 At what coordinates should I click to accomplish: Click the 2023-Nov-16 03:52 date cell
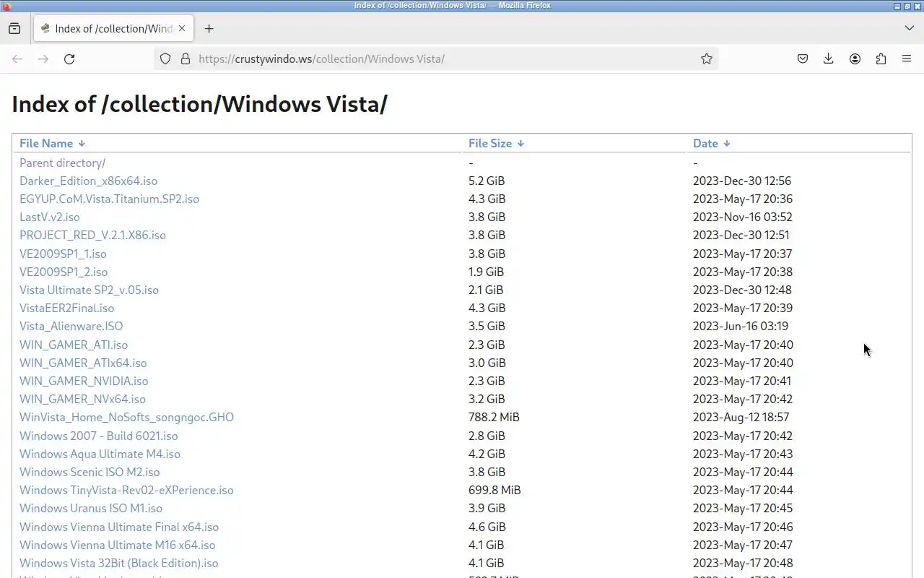(743, 217)
